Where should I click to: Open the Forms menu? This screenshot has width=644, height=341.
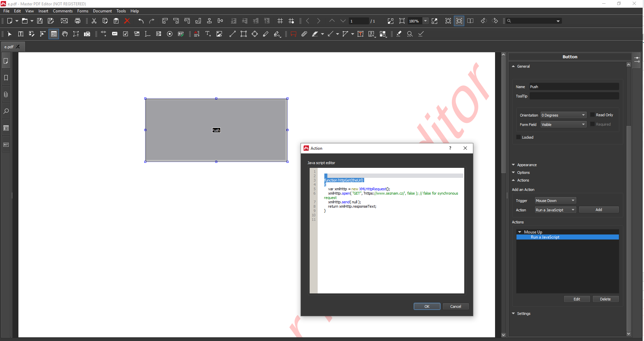click(x=83, y=11)
